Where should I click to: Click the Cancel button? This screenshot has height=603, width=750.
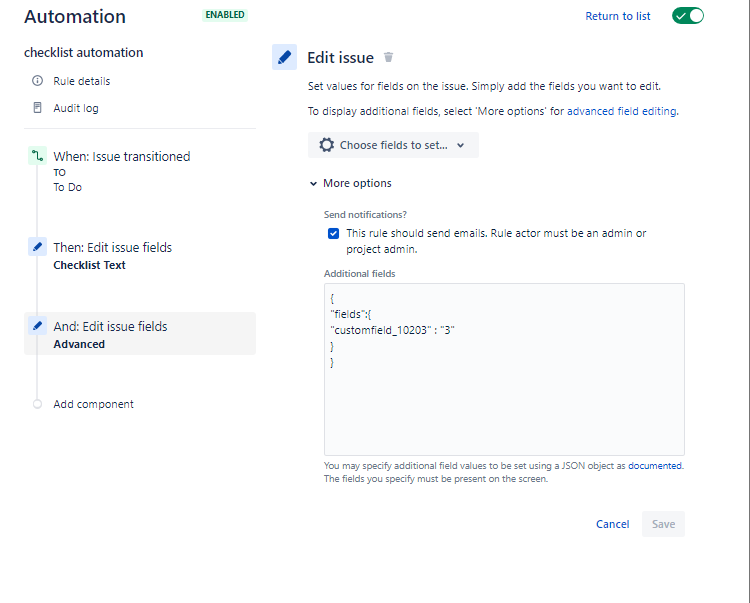coord(612,524)
